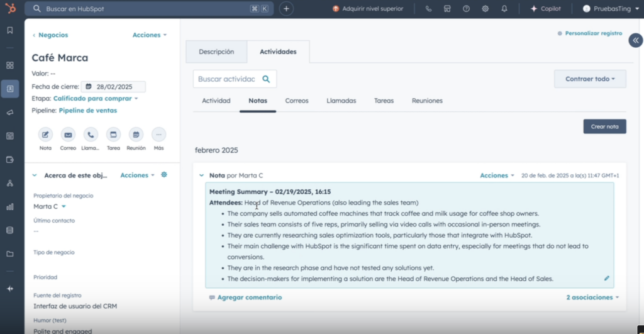
Task: Open the Etapa Calificado para comprar dropdown
Action: pos(96,99)
